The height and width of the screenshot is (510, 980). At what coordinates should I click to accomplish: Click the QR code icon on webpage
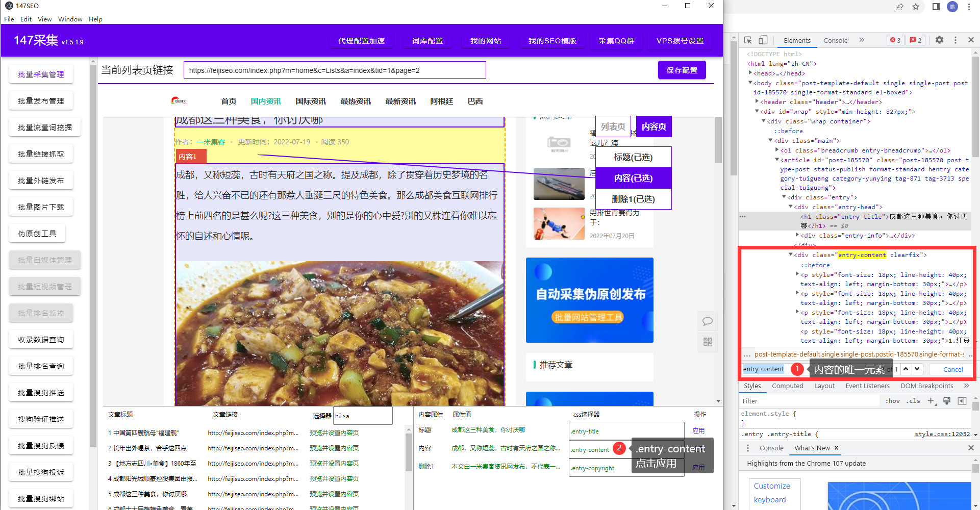(x=708, y=342)
